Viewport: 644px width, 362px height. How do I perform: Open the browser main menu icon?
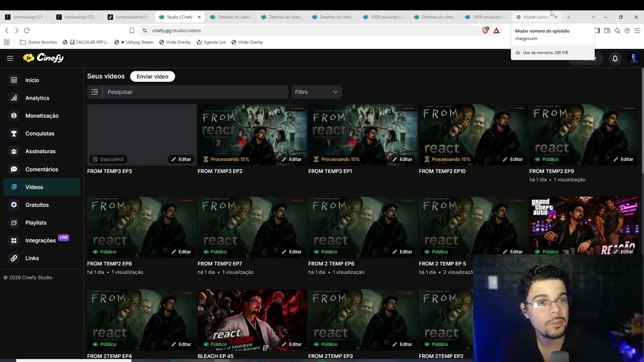click(x=637, y=31)
